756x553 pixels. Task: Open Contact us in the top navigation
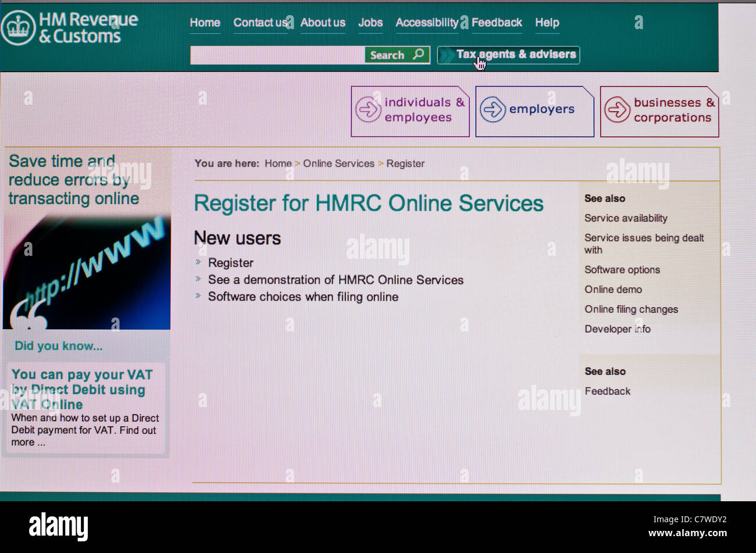point(260,23)
